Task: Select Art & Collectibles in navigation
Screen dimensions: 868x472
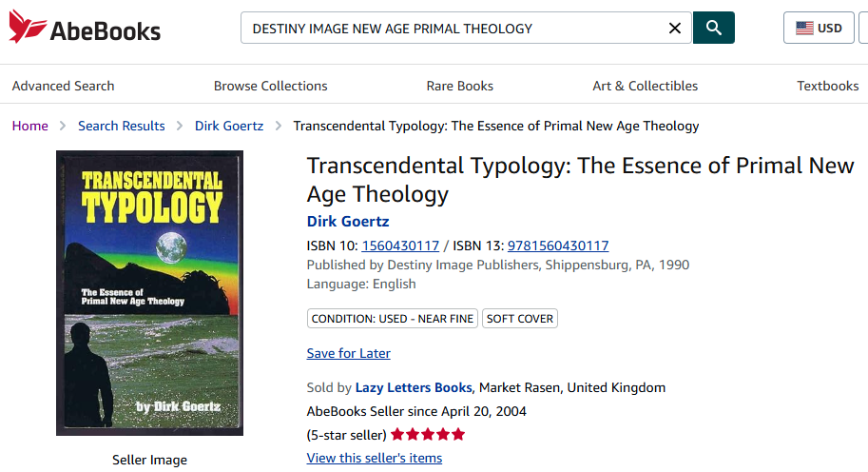Action: tap(645, 86)
